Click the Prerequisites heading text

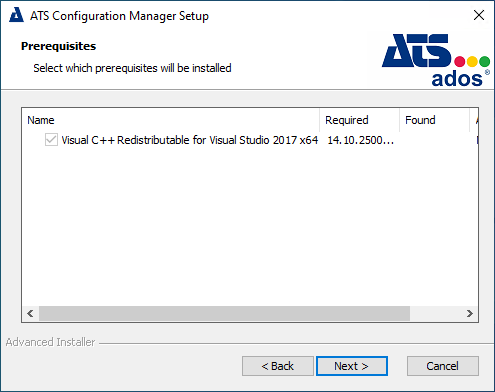click(58, 46)
